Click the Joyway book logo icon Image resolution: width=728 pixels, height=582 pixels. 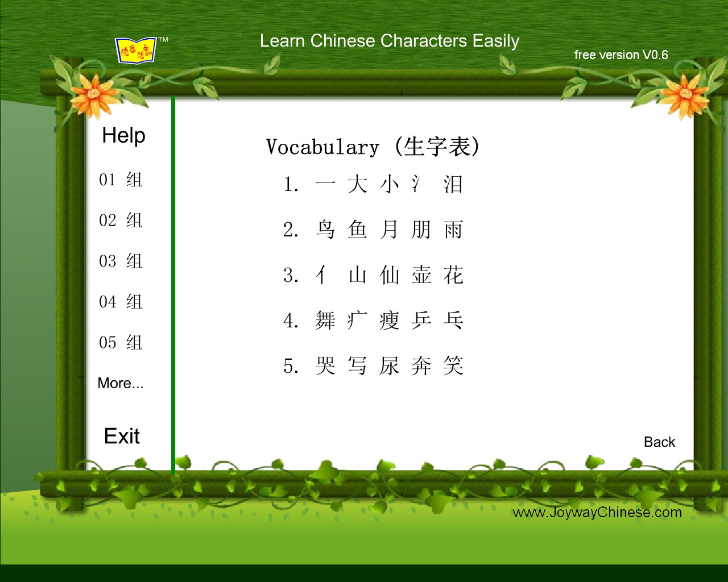(135, 51)
